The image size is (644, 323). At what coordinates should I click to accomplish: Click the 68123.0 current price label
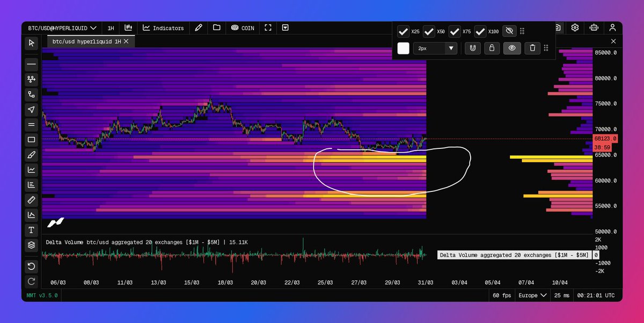click(605, 139)
